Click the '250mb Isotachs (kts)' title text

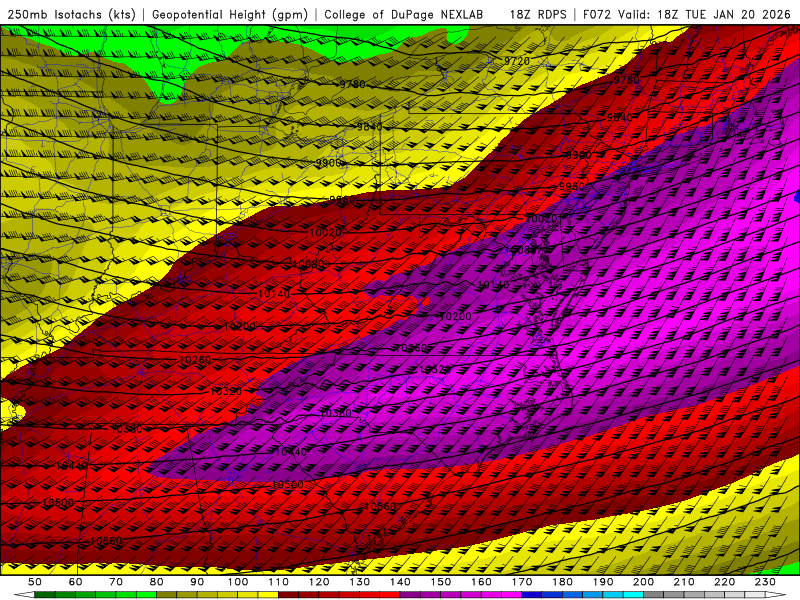pos(71,15)
